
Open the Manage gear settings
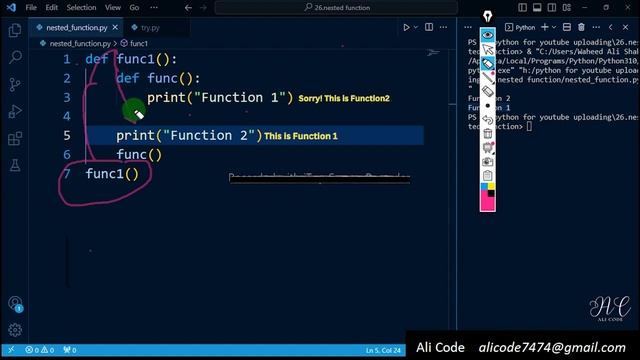click(15, 329)
